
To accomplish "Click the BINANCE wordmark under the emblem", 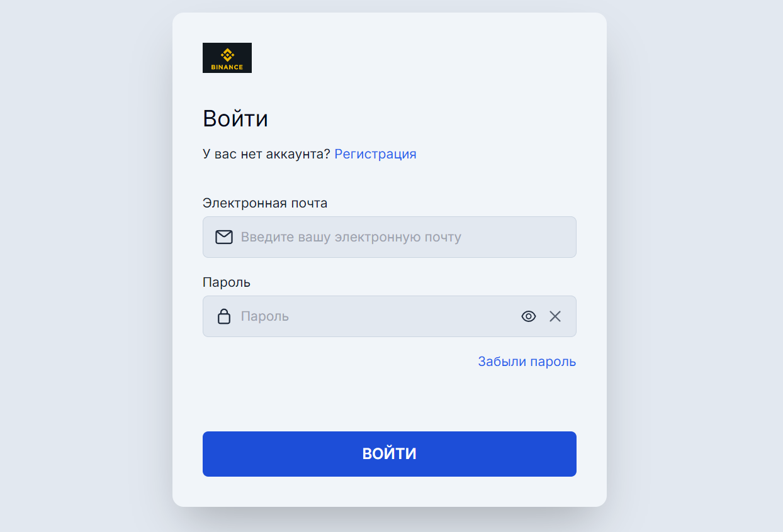I will [227, 67].
